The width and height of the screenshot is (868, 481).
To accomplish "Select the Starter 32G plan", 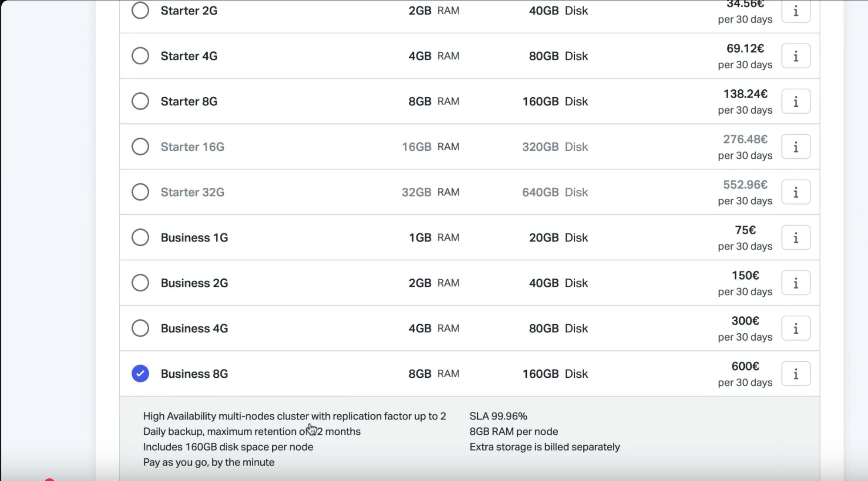I will coord(140,192).
